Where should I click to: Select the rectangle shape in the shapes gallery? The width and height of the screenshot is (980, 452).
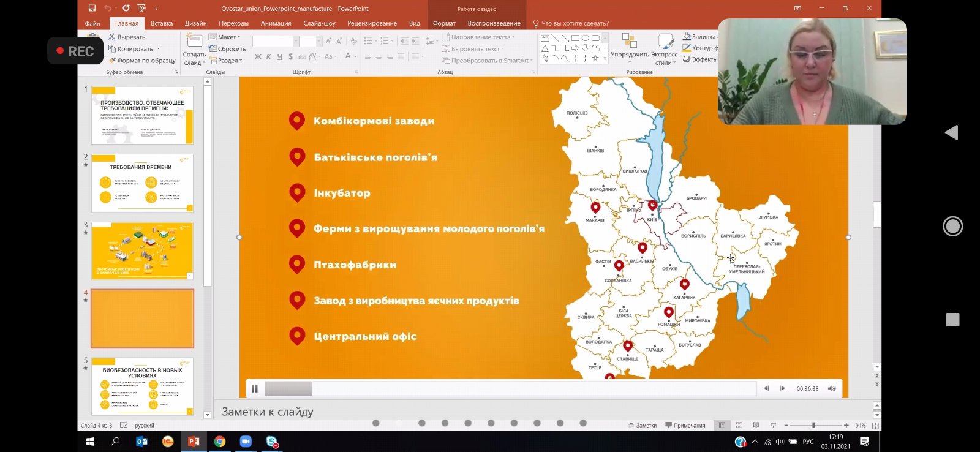575,38
